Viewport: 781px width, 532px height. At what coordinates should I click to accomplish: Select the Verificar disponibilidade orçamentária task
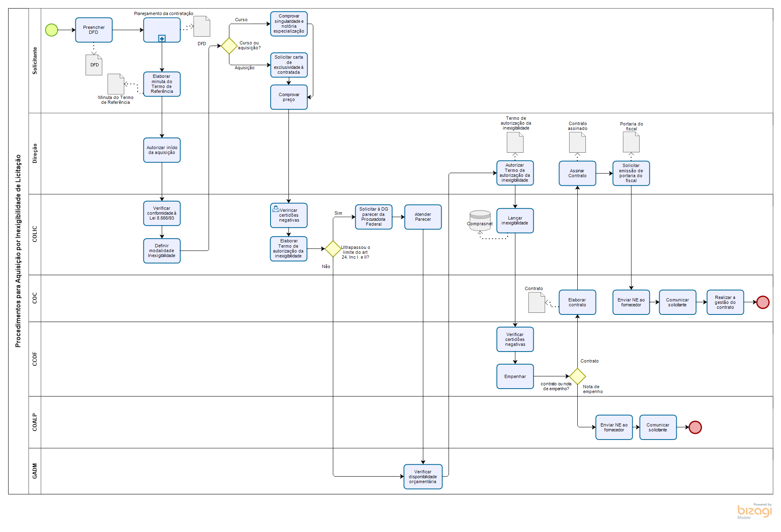(423, 477)
